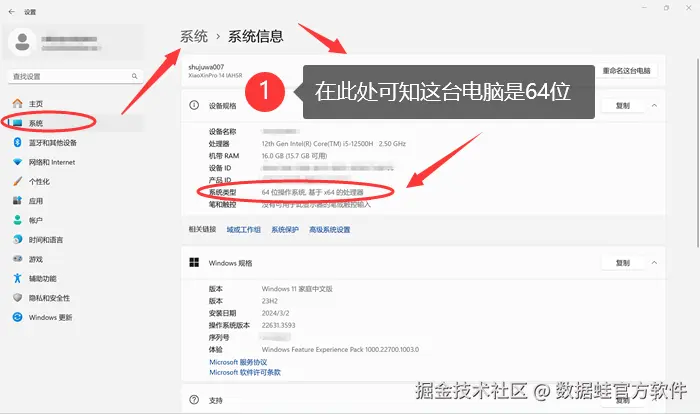This screenshot has height=414, width=700.
Task: Click the vertical scrollbar on the right
Action: 698,152
